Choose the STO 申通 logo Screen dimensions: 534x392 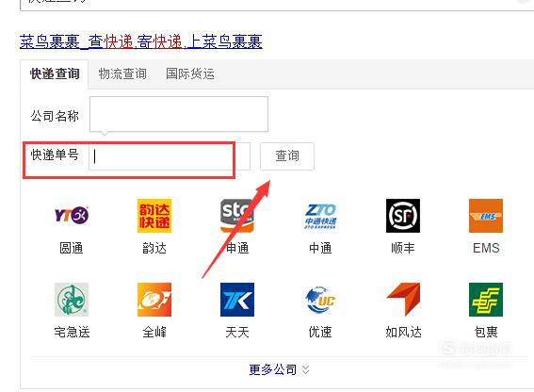[x=237, y=216]
